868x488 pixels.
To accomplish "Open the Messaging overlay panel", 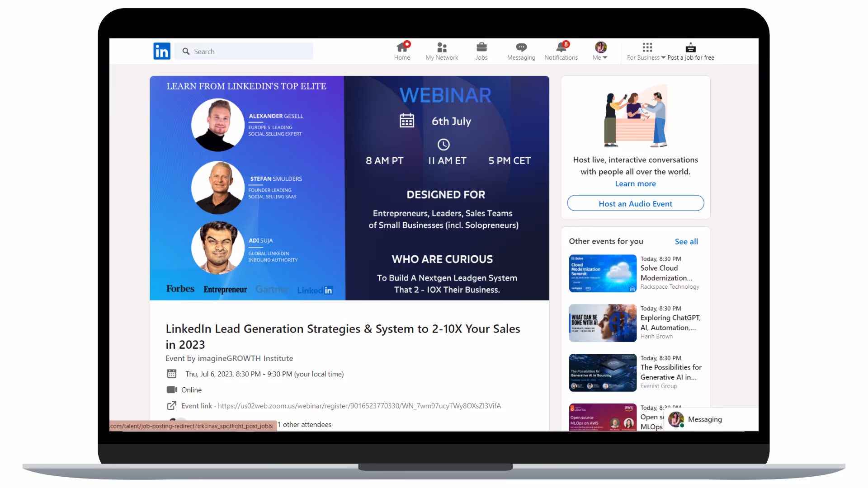I will [704, 419].
